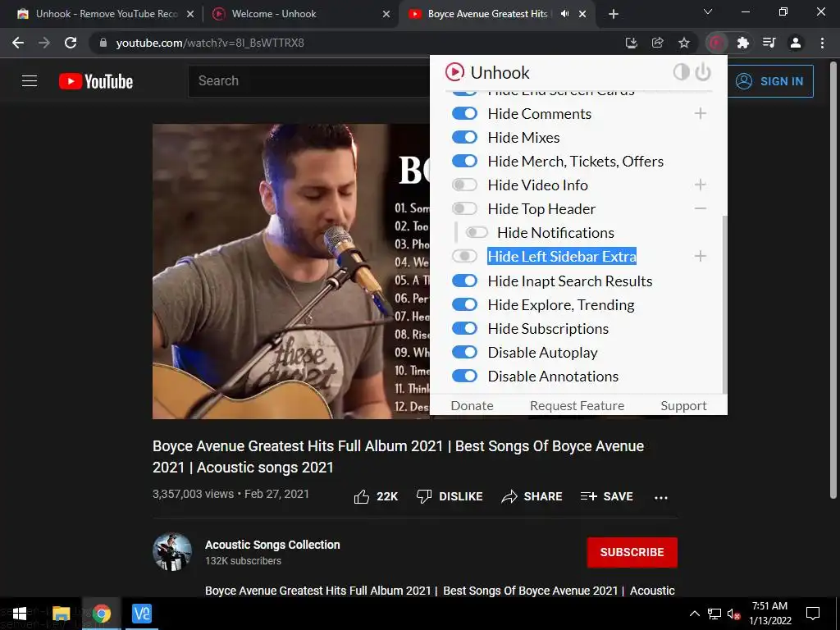Viewport: 840px width, 630px height.
Task: Open the Request Feature link
Action: point(577,405)
